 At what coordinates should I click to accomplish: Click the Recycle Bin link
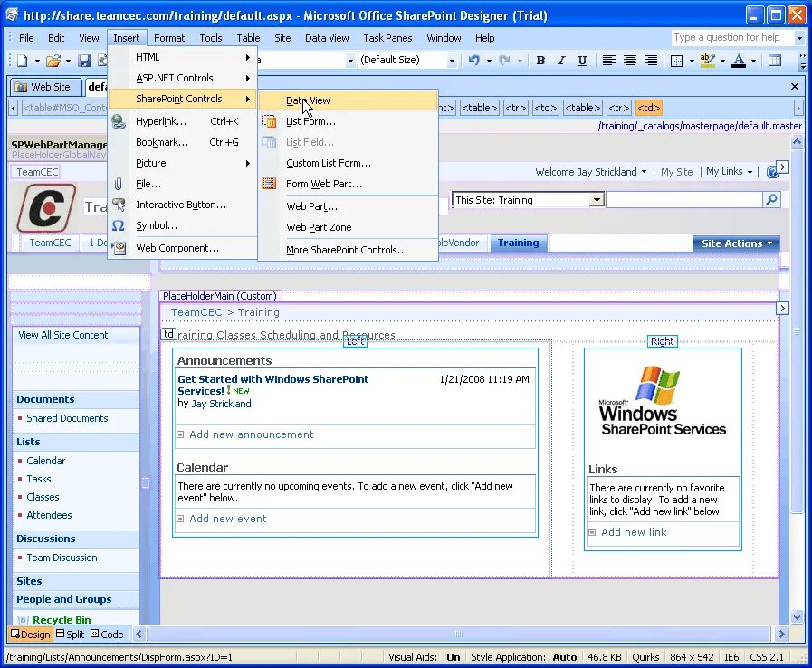click(62, 620)
